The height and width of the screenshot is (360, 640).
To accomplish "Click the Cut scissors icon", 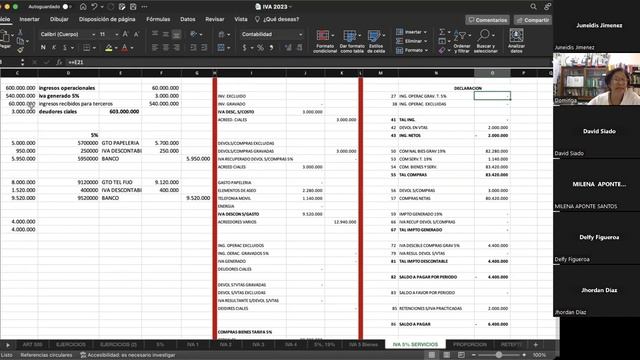I will pyautogui.click(x=20, y=32).
